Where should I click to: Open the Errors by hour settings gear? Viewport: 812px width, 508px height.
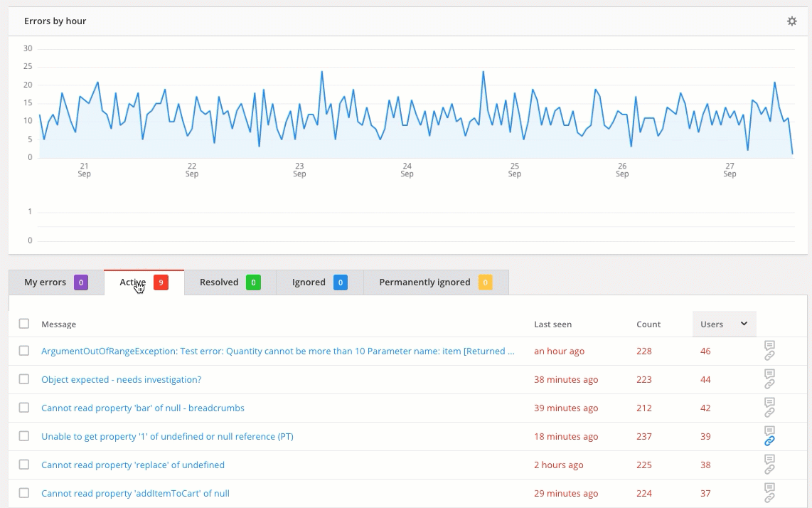point(792,21)
